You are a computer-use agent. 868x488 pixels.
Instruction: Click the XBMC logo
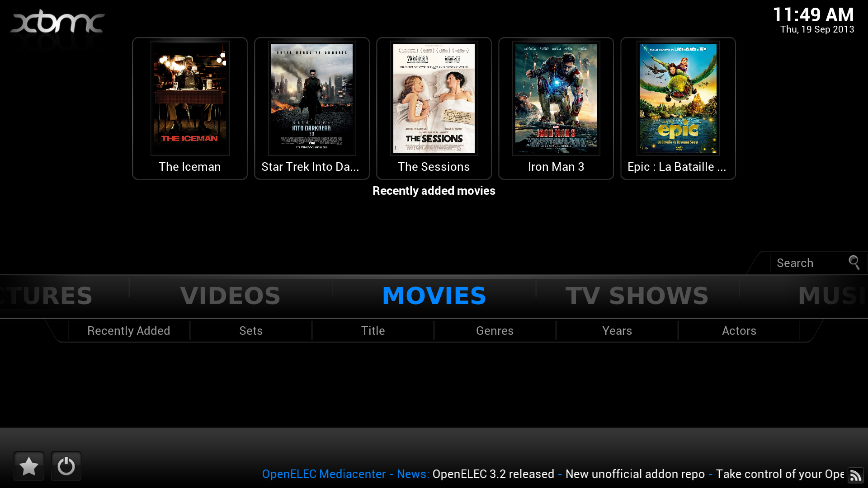pyautogui.click(x=57, y=23)
